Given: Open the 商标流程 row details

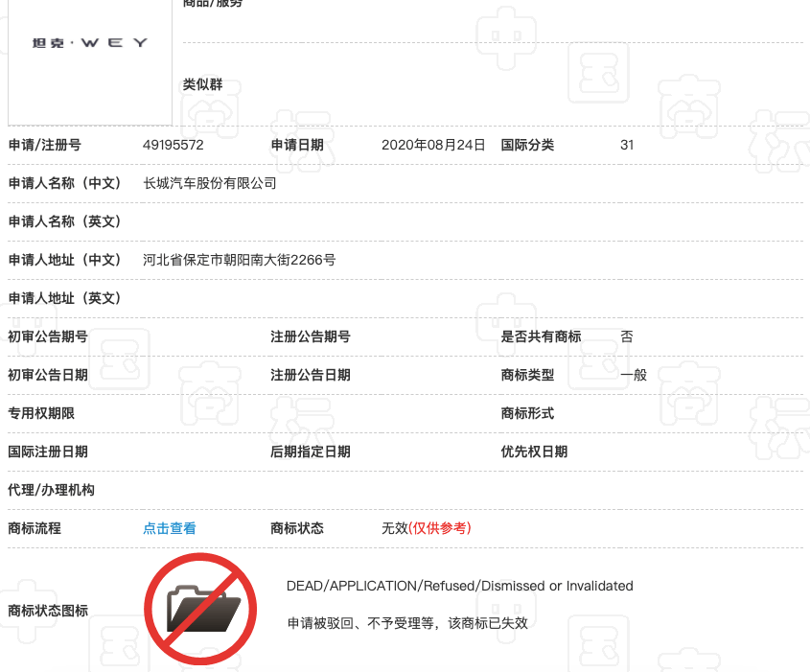Looking at the screenshot, I should pyautogui.click(x=43, y=527).
